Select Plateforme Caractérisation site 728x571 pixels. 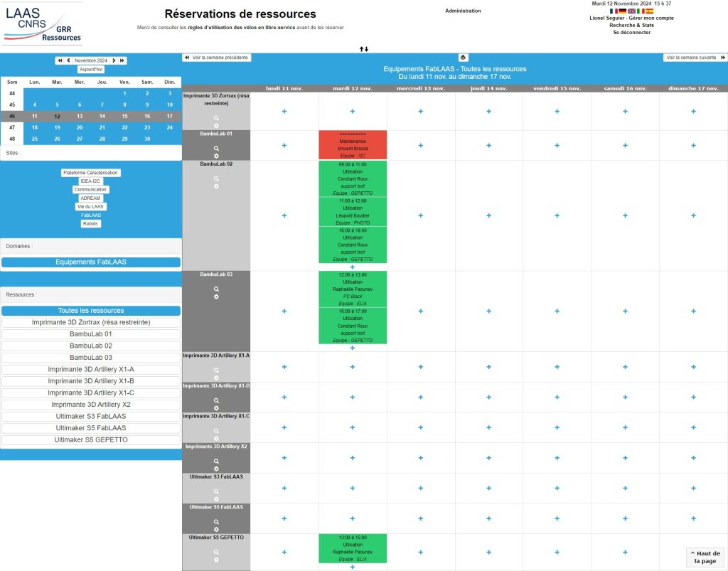pyautogui.click(x=90, y=173)
